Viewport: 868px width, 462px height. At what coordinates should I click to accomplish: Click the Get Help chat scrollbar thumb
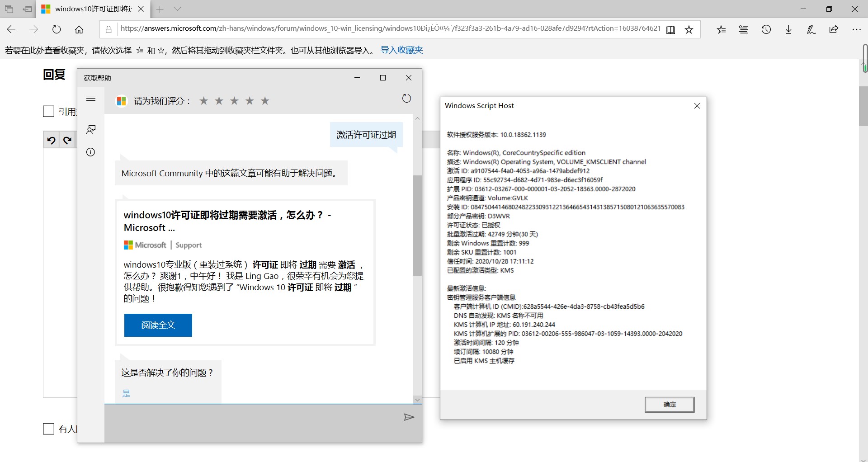(x=417, y=225)
